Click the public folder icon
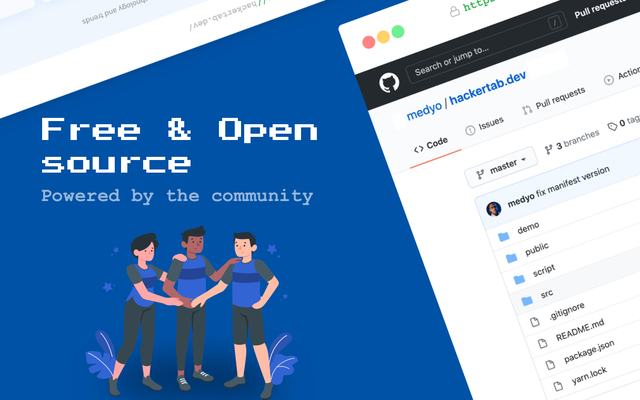640x400 pixels. click(x=511, y=258)
